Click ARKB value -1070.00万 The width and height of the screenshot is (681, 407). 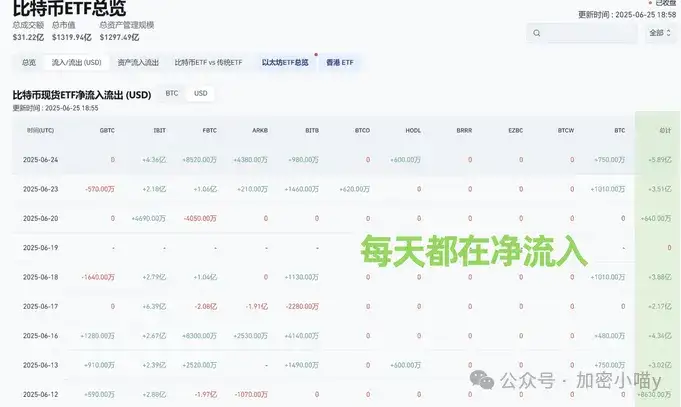click(251, 394)
